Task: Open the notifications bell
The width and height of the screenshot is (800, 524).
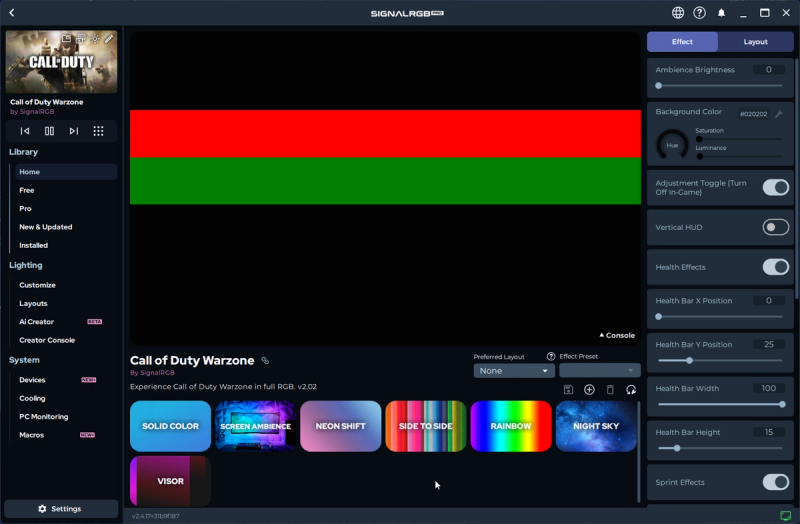Action: [x=722, y=13]
